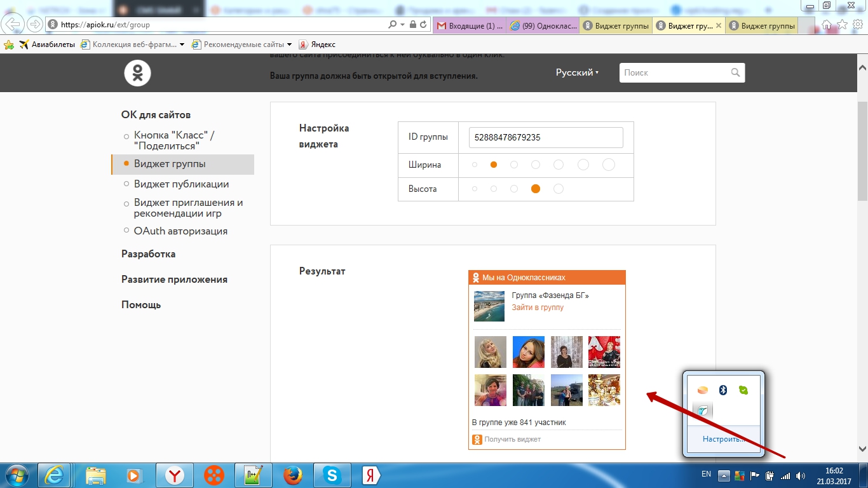The width and height of the screenshot is (868, 488).
Task: Select the smallest Высота radio option
Action: (x=475, y=189)
